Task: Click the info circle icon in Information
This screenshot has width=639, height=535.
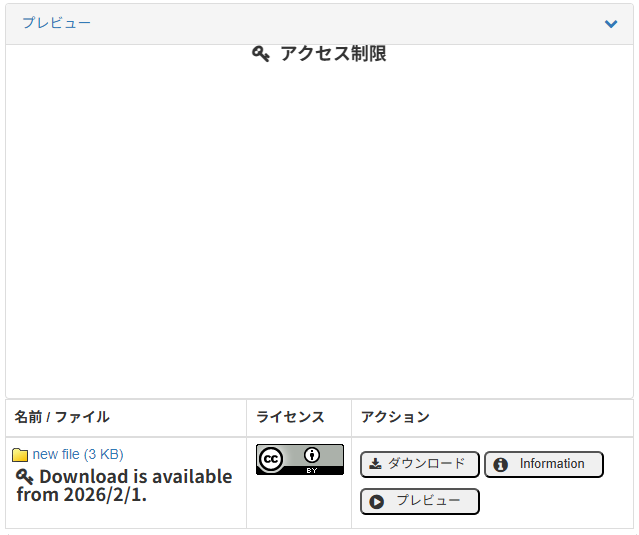Action: [x=501, y=465]
